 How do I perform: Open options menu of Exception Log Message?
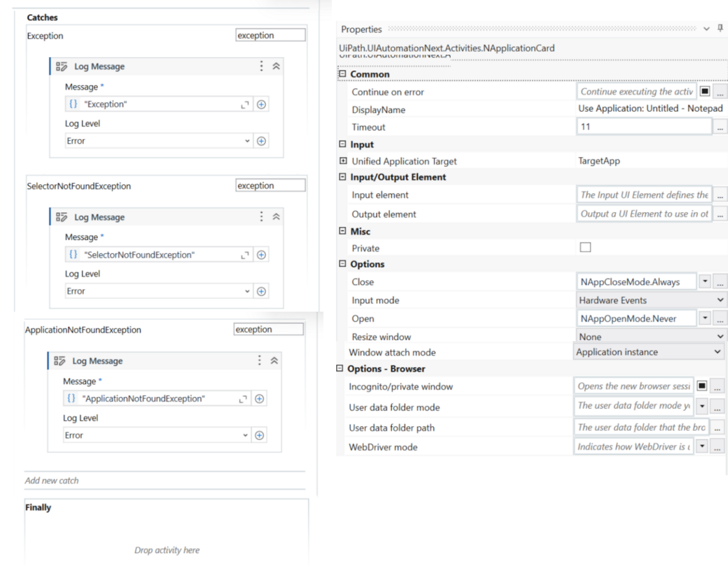(261, 66)
